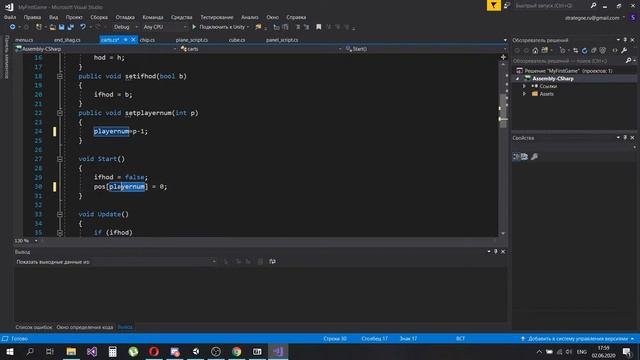Click the Save All icon
Viewport: 640px width, 360px height.
tap(71, 27)
